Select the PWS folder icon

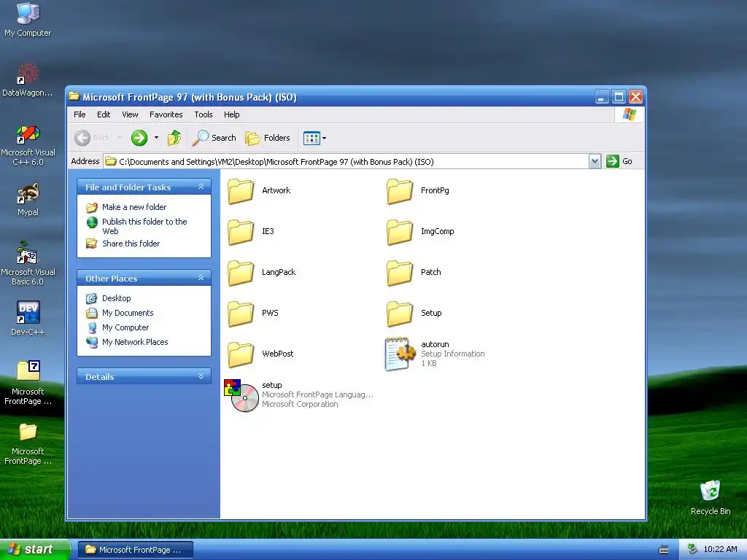click(241, 314)
